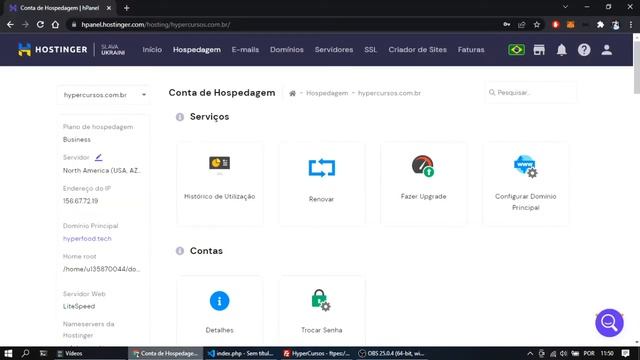Image resolution: width=640 pixels, height=360 pixels.
Task: Open browser extensions puzzle icon
Action: 600,25
